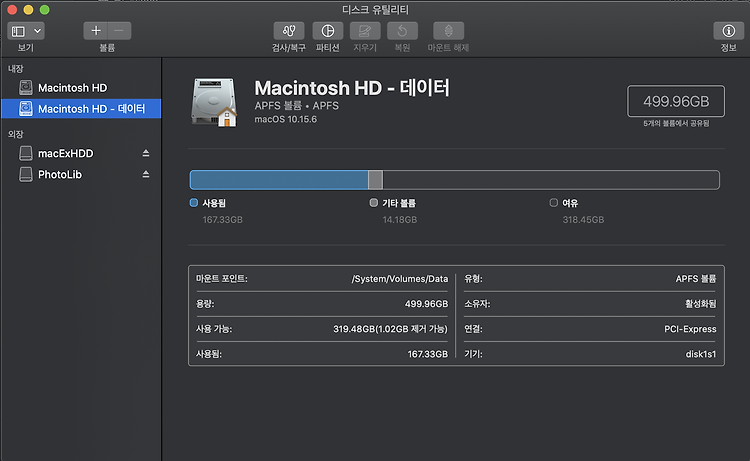Zoom the window with the green button
750x461 pixels.
coord(44,10)
